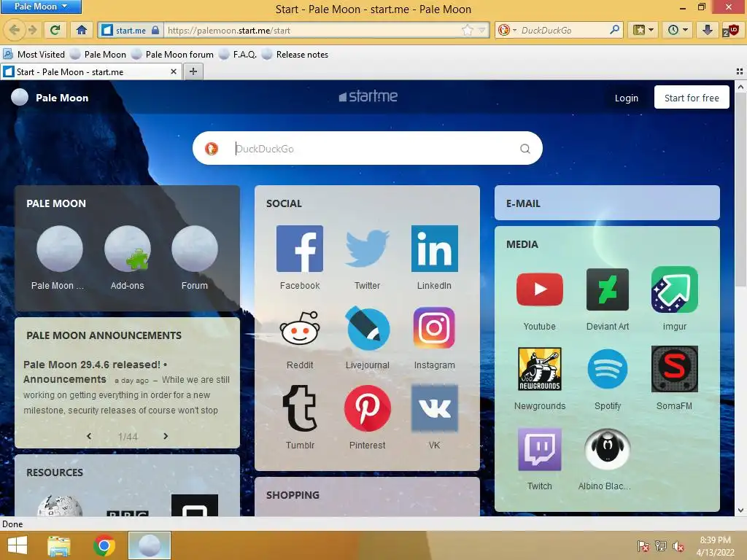Bookmark this page with the star
Image resolution: width=747 pixels, height=560 pixels.
(x=468, y=30)
